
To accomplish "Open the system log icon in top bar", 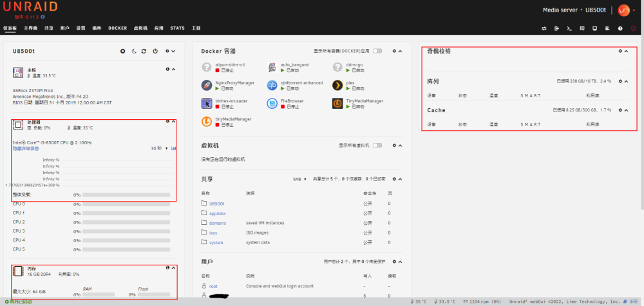I will click(607, 28).
